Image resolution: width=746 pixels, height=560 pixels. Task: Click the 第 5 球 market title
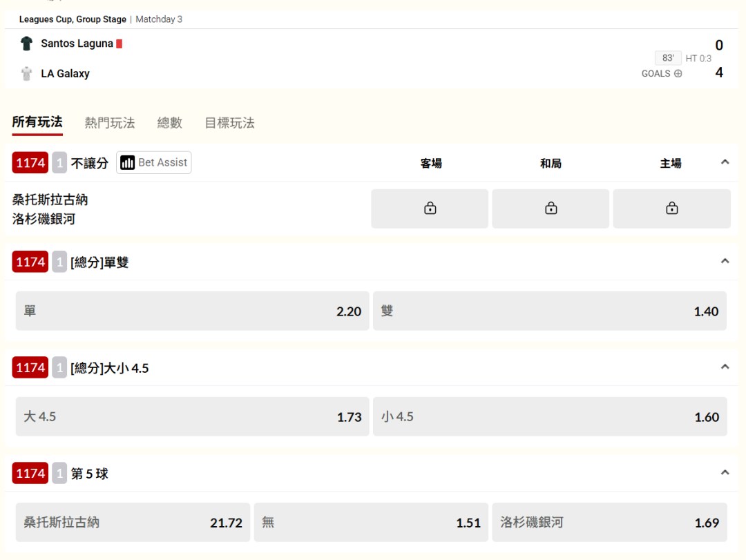pos(89,474)
